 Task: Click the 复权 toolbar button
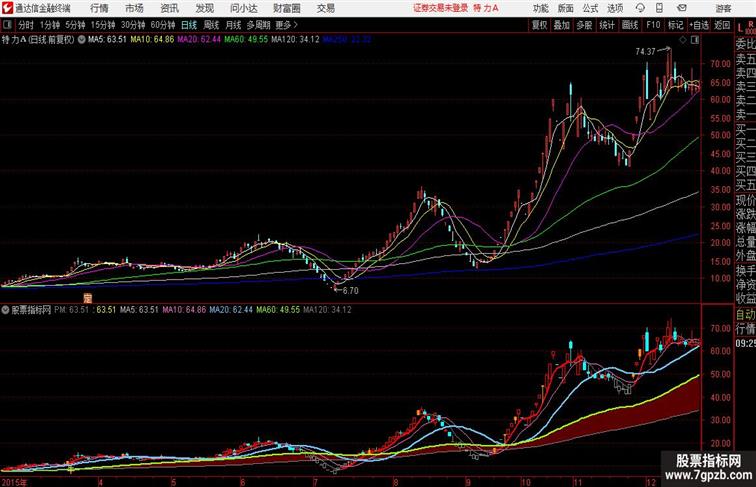coord(540,25)
